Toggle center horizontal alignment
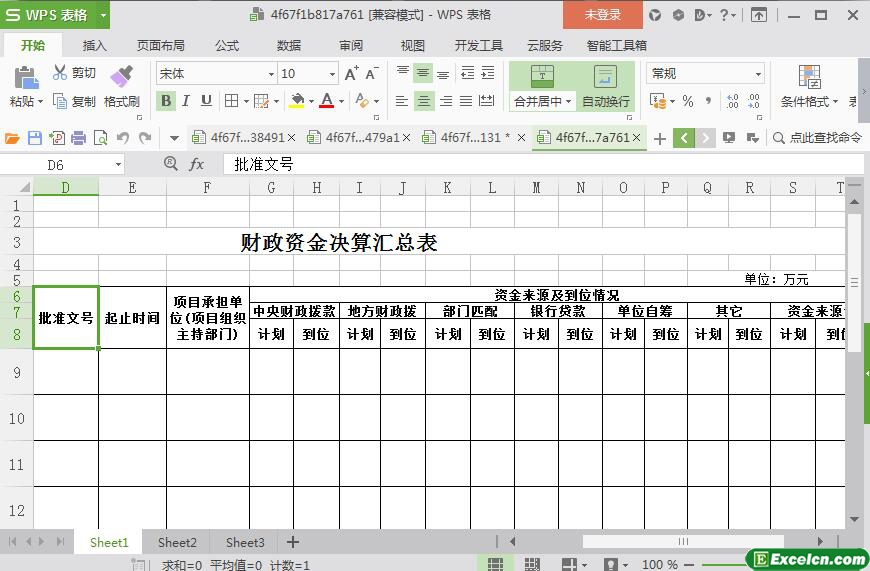The width and height of the screenshot is (870, 571). click(423, 101)
